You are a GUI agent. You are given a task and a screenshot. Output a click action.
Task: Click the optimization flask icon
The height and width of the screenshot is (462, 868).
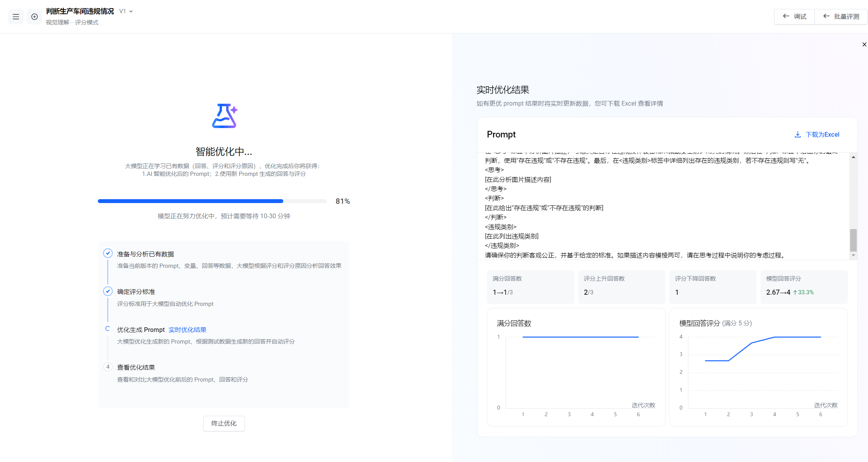point(224,116)
